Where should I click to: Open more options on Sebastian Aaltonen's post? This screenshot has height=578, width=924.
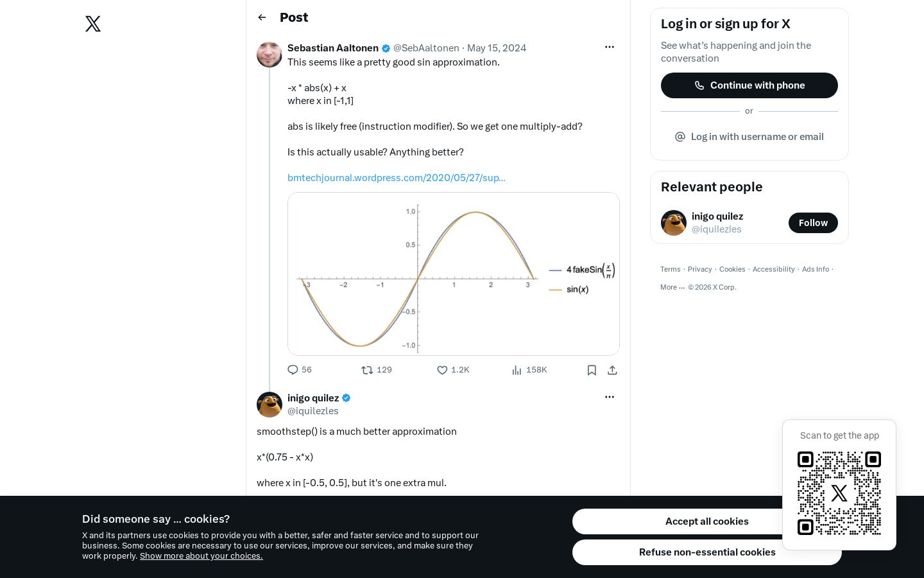tap(610, 47)
